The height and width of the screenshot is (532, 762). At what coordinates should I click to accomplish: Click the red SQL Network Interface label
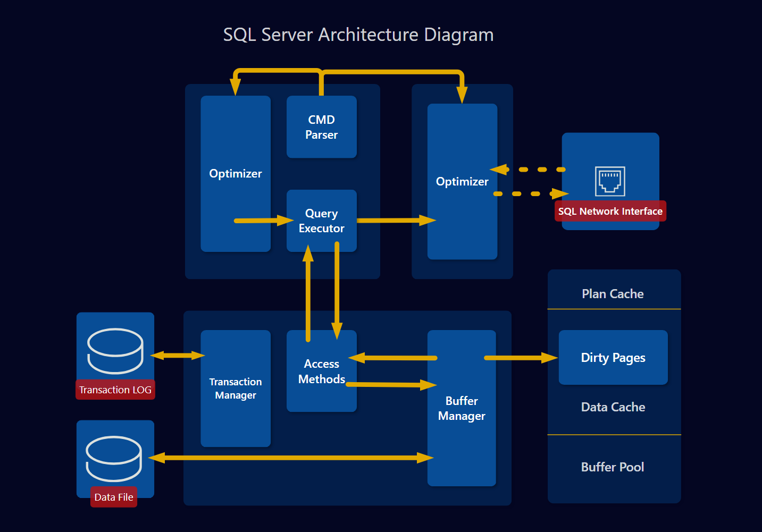click(x=610, y=211)
